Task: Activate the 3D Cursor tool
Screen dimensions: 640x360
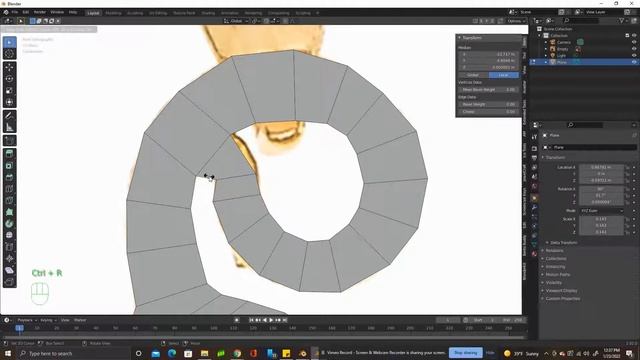Action: click(10, 53)
